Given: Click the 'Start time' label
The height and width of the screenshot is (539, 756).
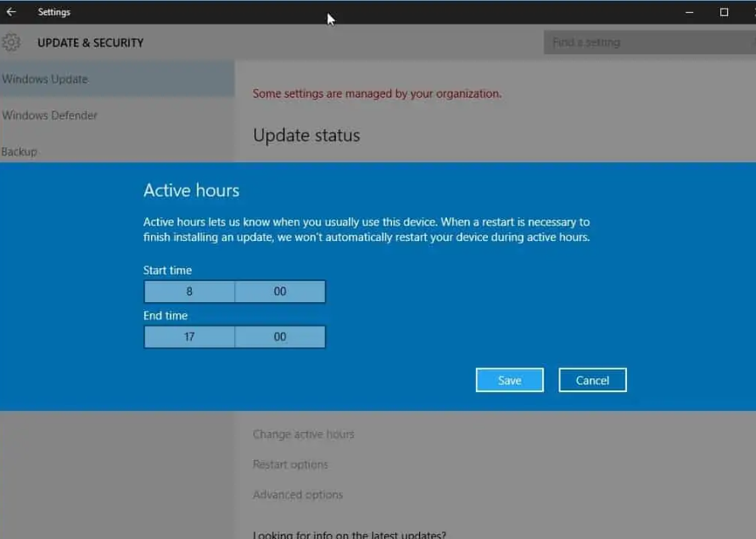Looking at the screenshot, I should tap(167, 270).
